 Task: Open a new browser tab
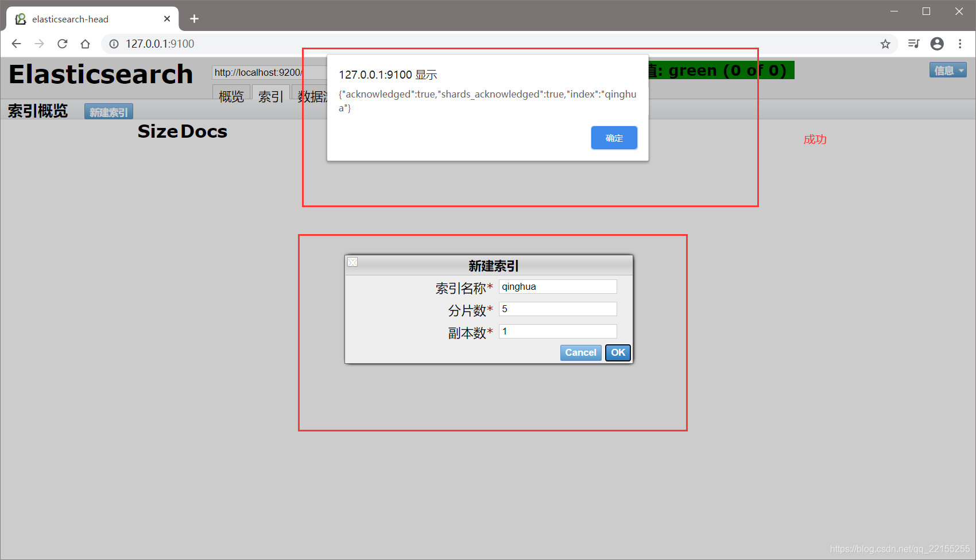click(x=194, y=19)
